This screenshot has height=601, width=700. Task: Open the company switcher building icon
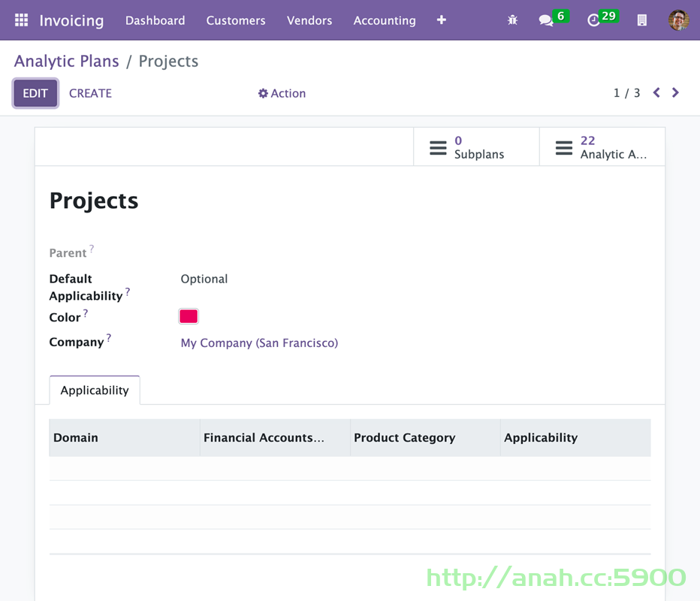[641, 20]
